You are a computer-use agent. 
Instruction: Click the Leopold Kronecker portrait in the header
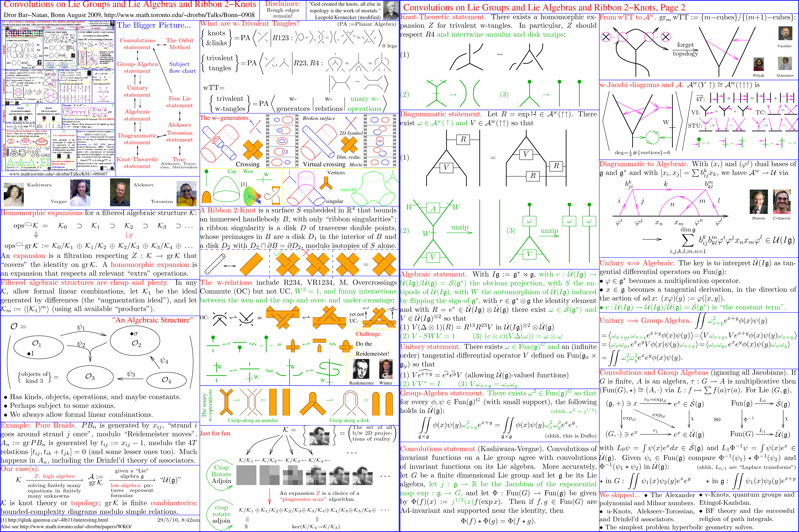390,10
